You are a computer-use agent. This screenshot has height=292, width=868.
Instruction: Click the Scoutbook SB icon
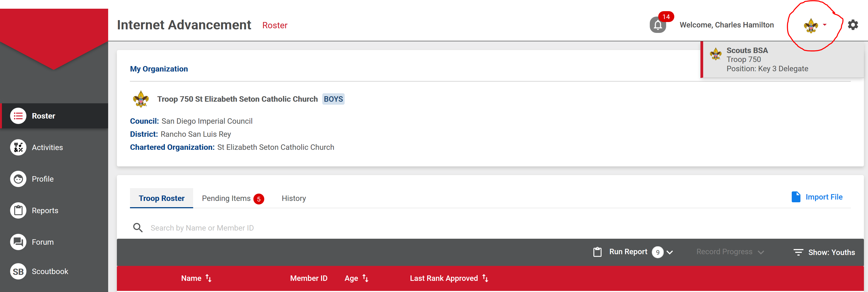18,272
